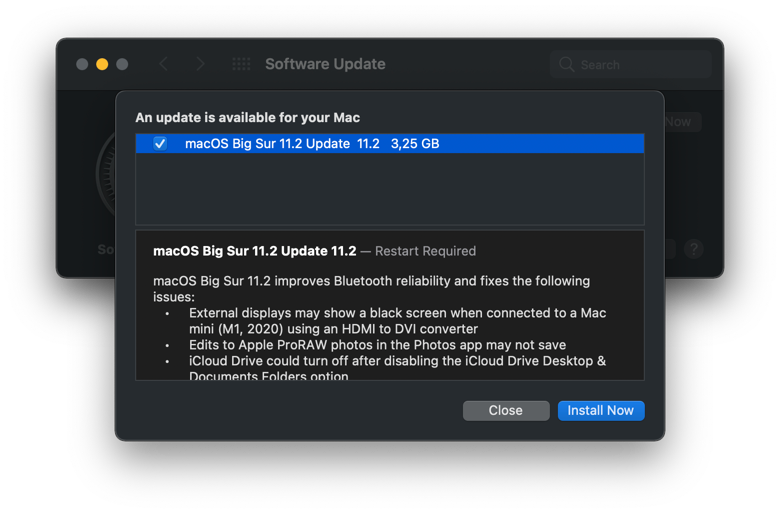Click the partially hidden Now button behind the dialog
This screenshot has width=780, height=515.
tap(681, 122)
